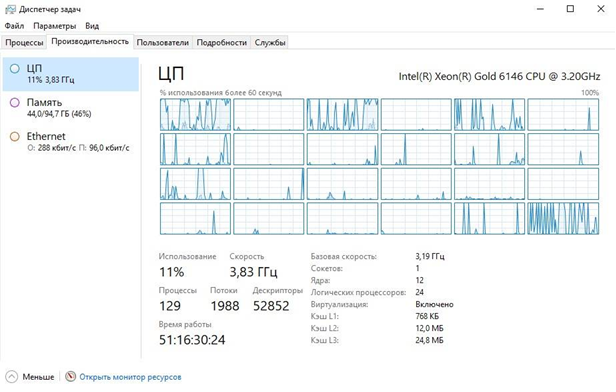The height and width of the screenshot is (392, 616).
Task: Select the Память 44,0/94,7 ГБ sidebar entry
Action: tap(71, 108)
